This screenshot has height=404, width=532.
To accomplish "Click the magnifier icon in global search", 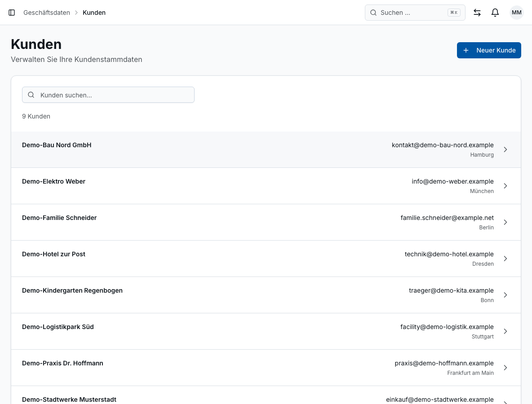I will point(373,13).
